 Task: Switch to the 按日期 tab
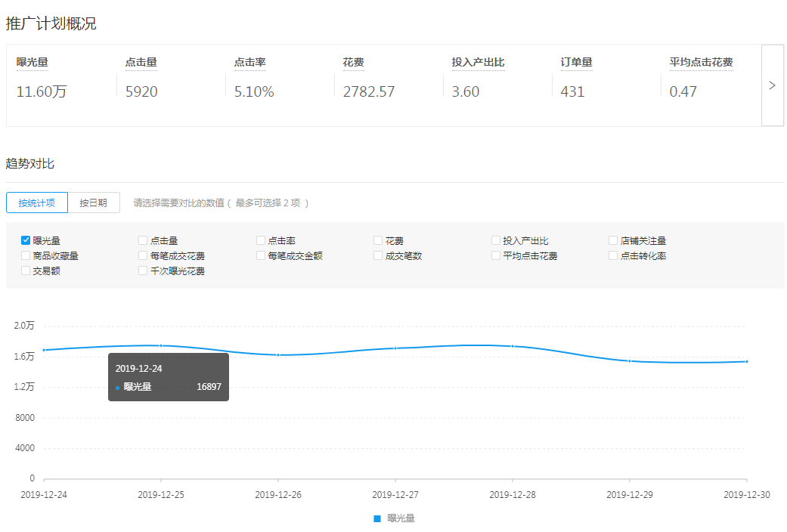[x=93, y=203]
